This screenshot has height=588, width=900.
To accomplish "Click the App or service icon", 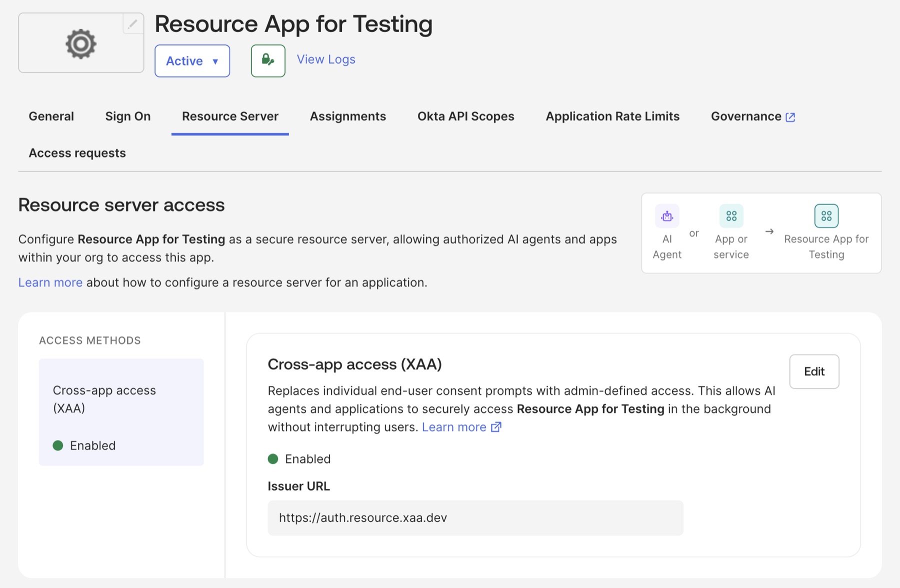I will (x=731, y=216).
